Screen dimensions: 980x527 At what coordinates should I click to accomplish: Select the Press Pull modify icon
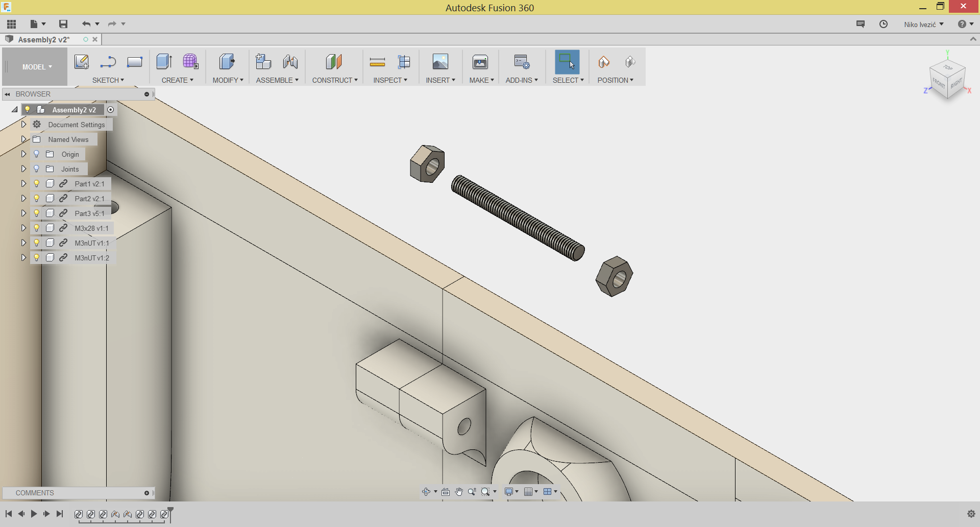coord(227,62)
